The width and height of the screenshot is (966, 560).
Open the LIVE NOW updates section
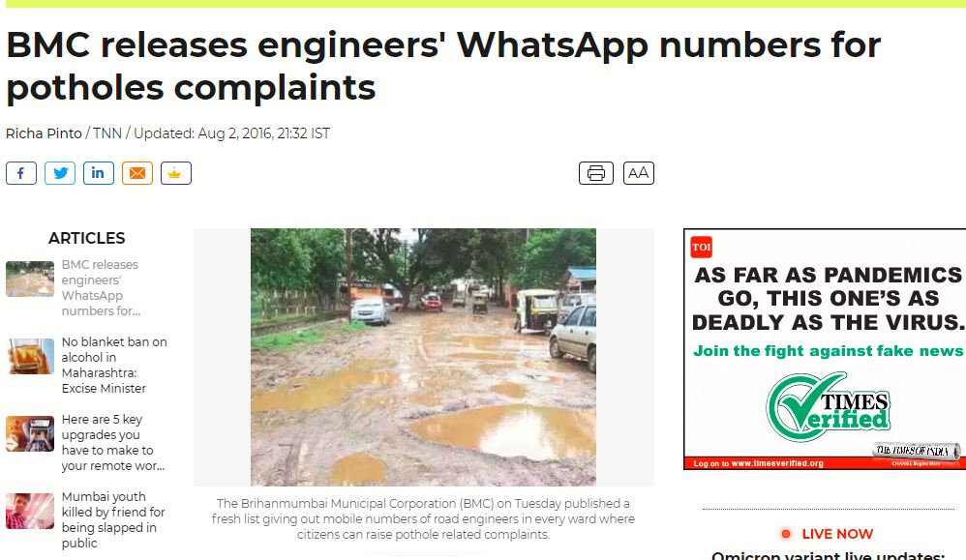point(837,534)
